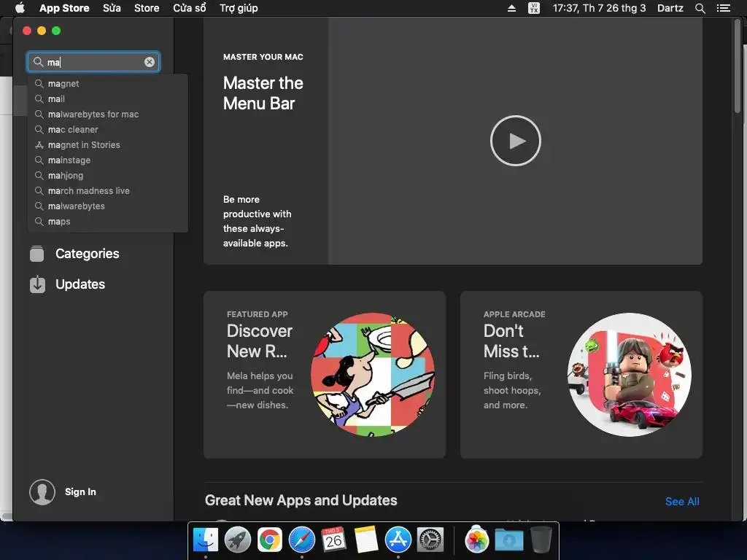Click the Updates download icon
747x560 pixels.
click(x=37, y=284)
